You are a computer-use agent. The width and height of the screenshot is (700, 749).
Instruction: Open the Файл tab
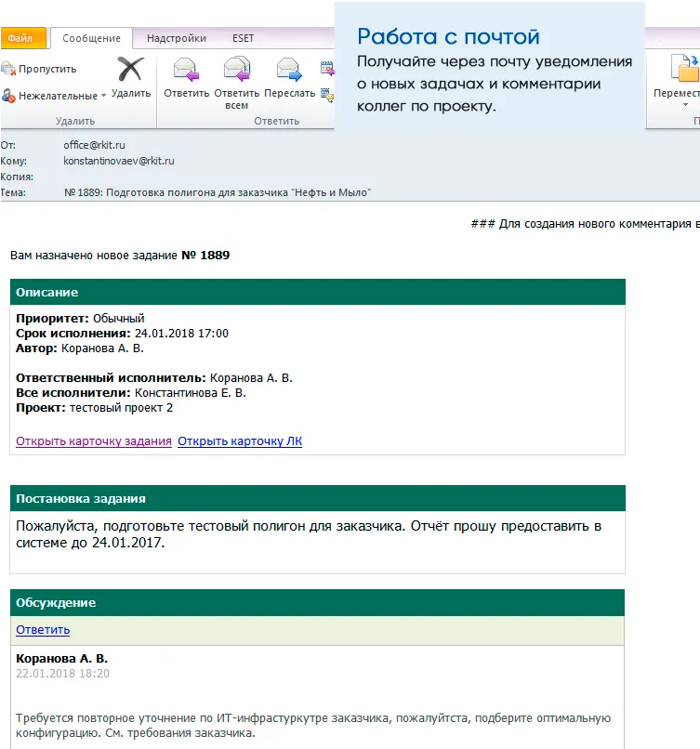pyautogui.click(x=20, y=38)
